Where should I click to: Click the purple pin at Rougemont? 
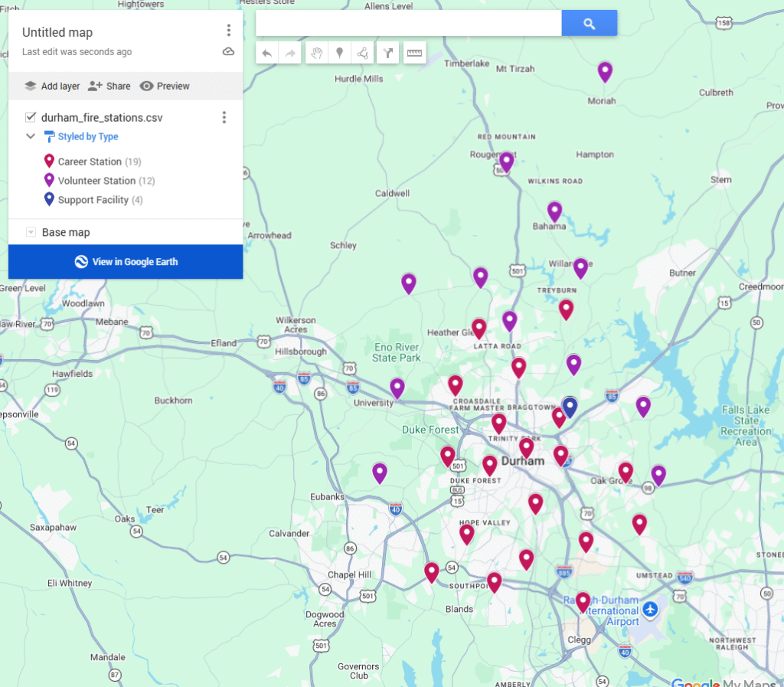click(507, 162)
